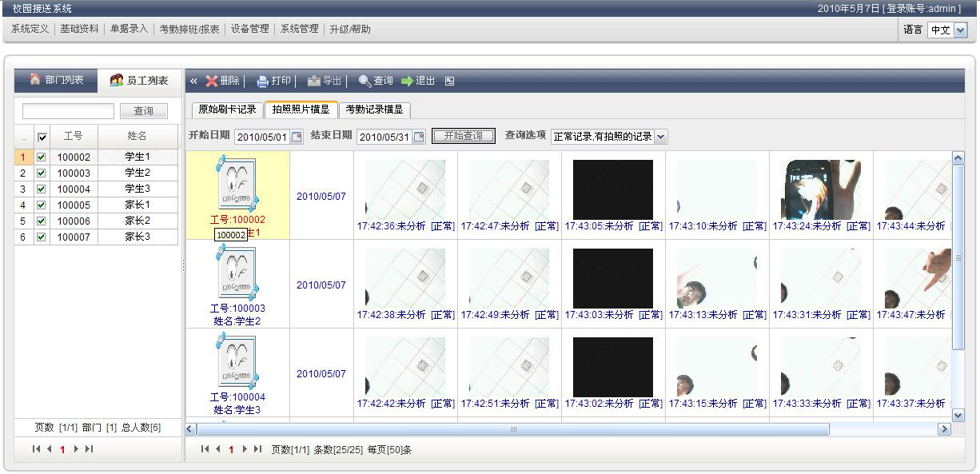Click the Query (查询) magnifier toolbar icon
Image resolution: width=980 pixels, height=474 pixels.
[365, 81]
